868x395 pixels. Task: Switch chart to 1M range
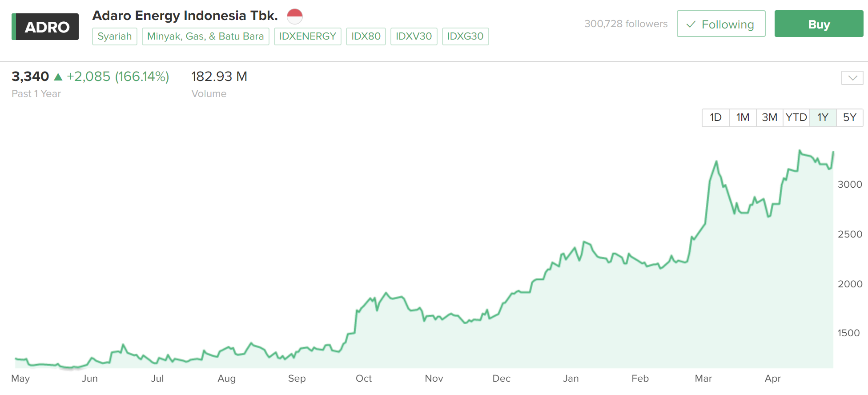coord(743,117)
